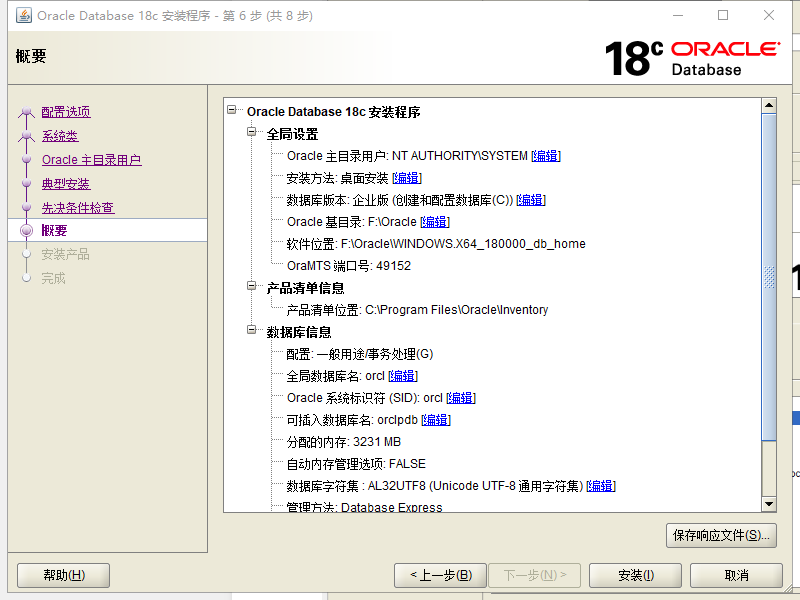800x600 pixels.
Task: Go to the 系统类 step
Action: pos(60,136)
